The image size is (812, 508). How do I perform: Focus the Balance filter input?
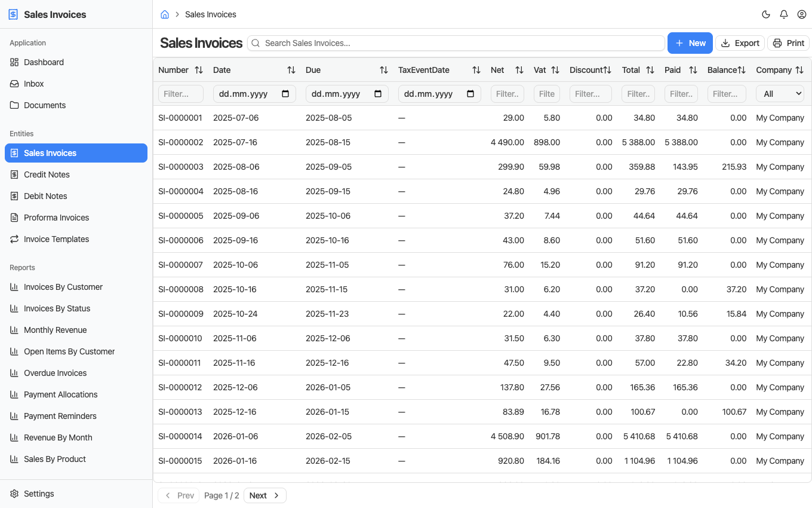tap(727, 94)
